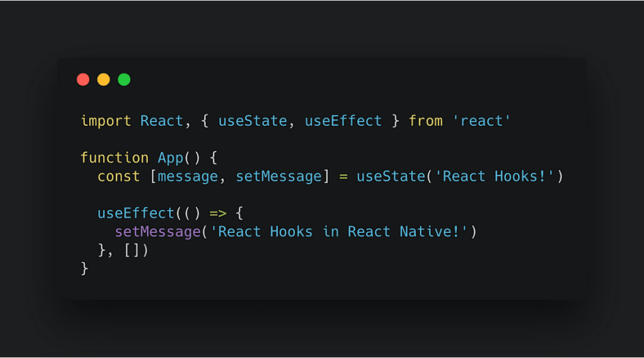The width and height of the screenshot is (644, 358).
Task: Click the 'import' keyword
Action: point(106,122)
